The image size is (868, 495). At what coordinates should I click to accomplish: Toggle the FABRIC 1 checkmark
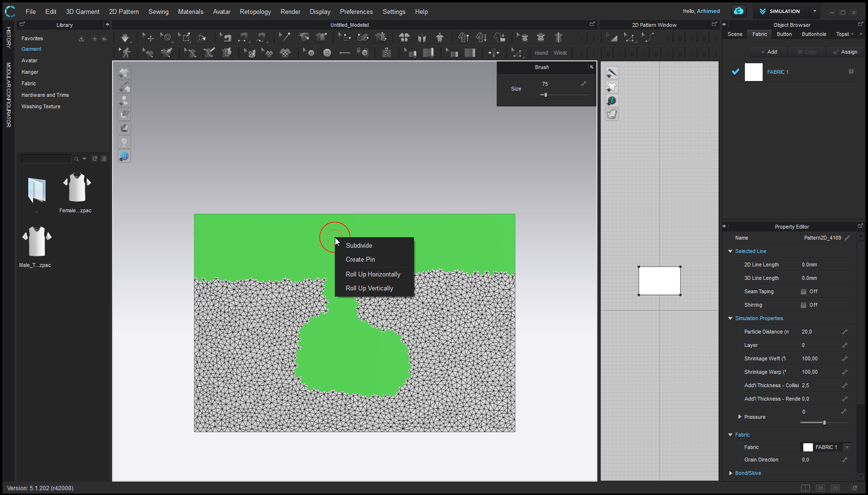coord(735,72)
